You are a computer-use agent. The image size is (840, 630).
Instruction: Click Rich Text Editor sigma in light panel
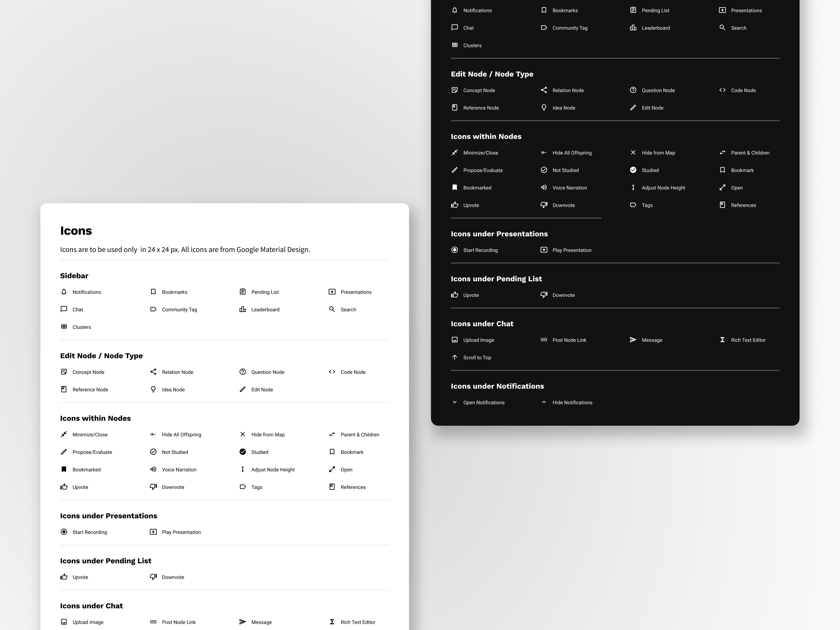[x=332, y=622]
